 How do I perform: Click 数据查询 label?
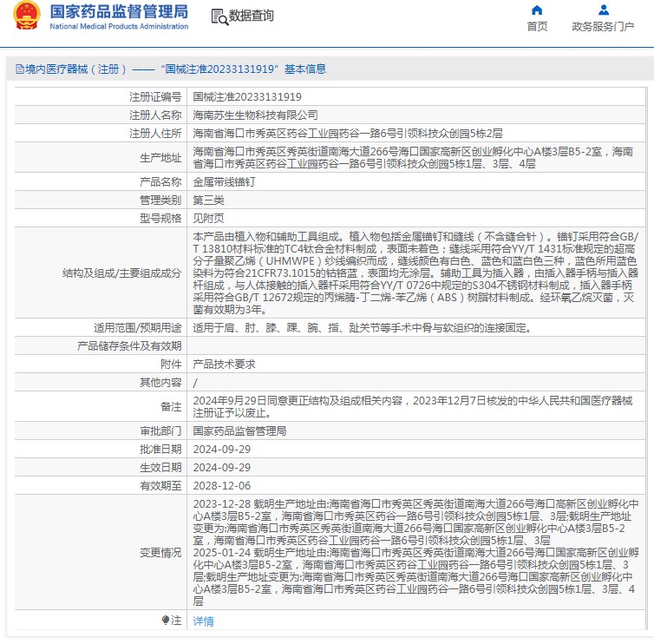[251, 16]
